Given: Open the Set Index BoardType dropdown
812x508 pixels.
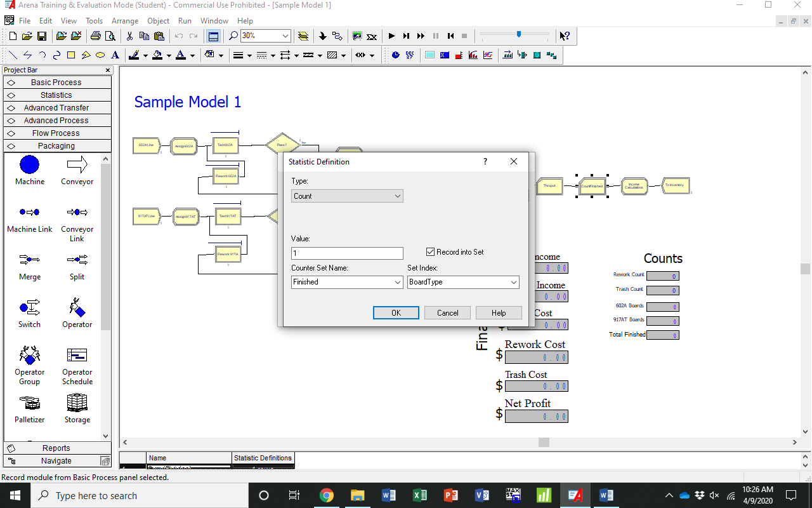Looking at the screenshot, I should click(x=463, y=282).
